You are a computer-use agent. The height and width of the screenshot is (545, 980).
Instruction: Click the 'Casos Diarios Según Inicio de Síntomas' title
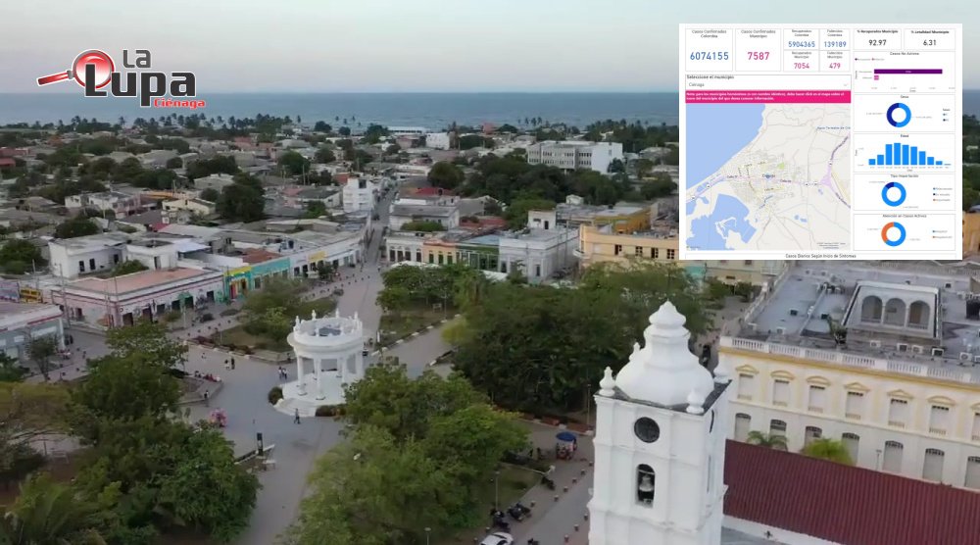pyautogui.click(x=819, y=254)
